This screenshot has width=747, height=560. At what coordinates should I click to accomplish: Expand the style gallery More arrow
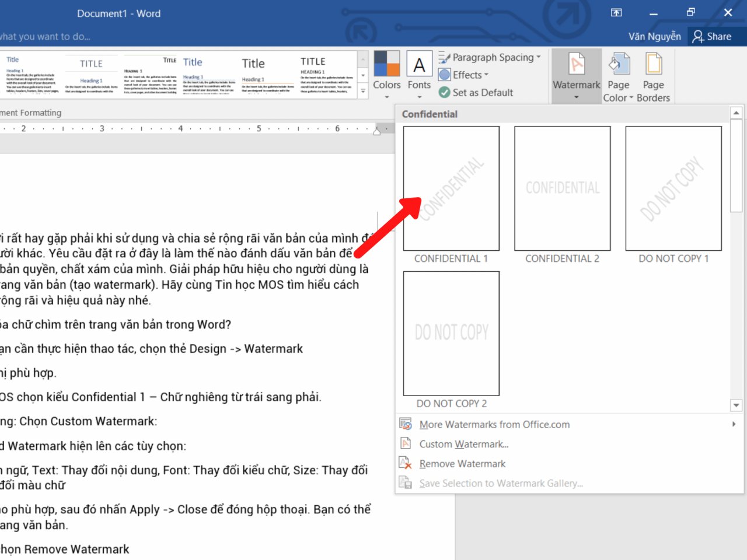tap(363, 91)
